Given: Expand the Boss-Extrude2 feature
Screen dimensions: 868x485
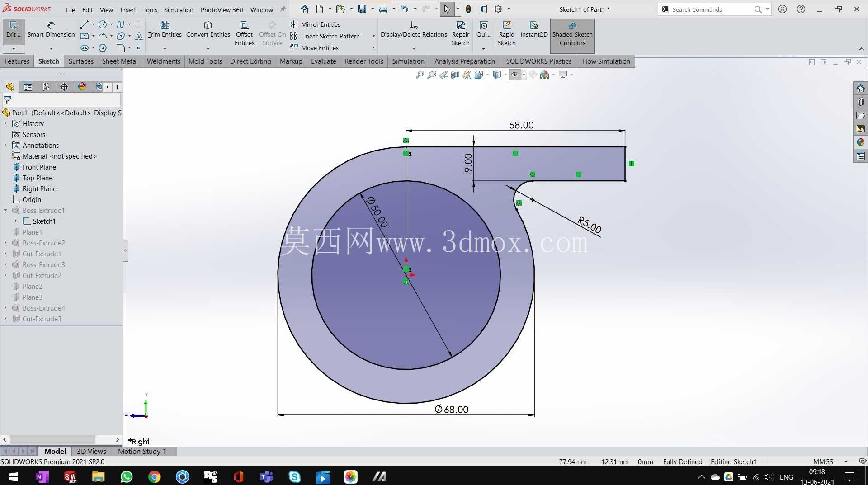Looking at the screenshot, I should (x=5, y=243).
